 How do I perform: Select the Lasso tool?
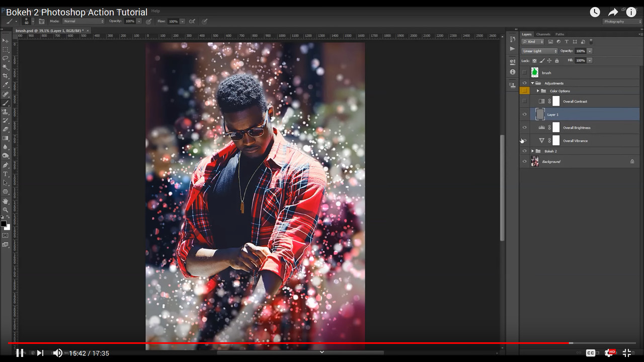point(6,58)
